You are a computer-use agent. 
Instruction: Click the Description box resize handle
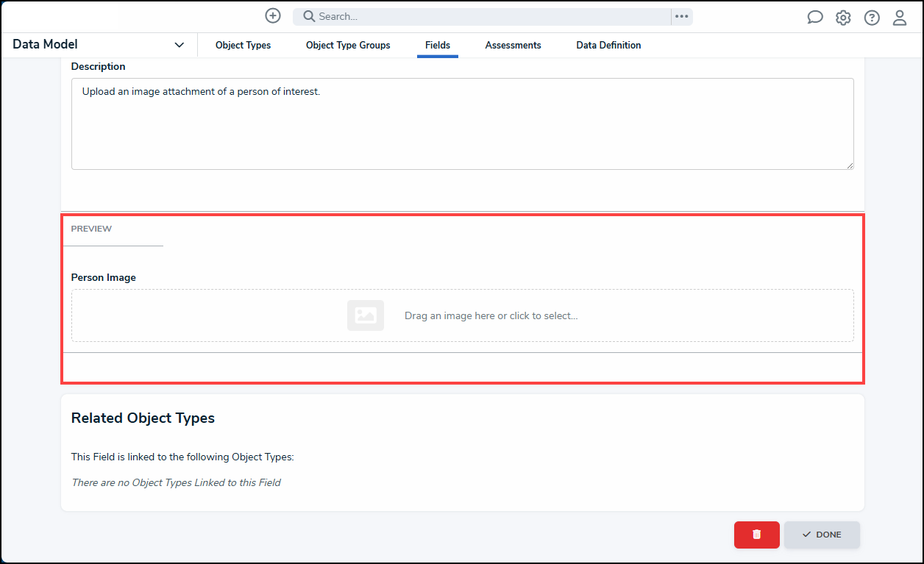click(850, 165)
